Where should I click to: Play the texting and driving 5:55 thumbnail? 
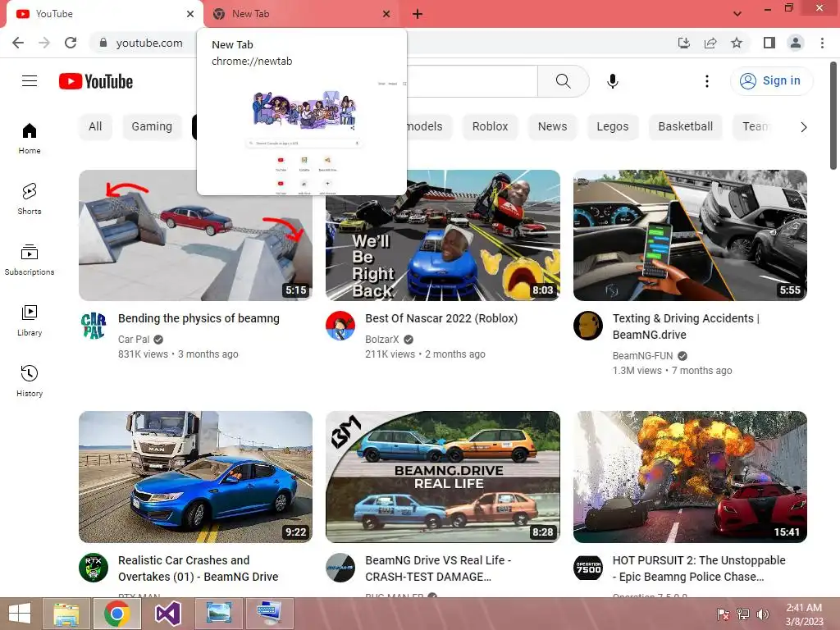[690, 235]
